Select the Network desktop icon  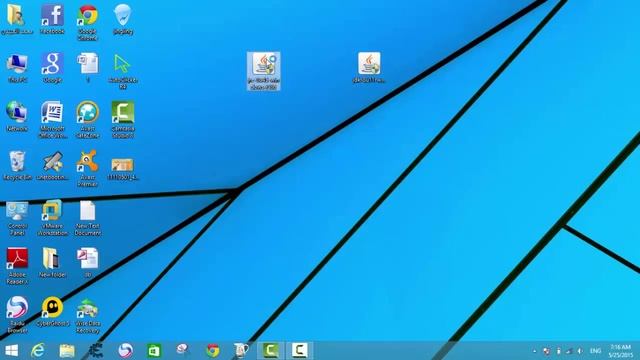[17, 116]
